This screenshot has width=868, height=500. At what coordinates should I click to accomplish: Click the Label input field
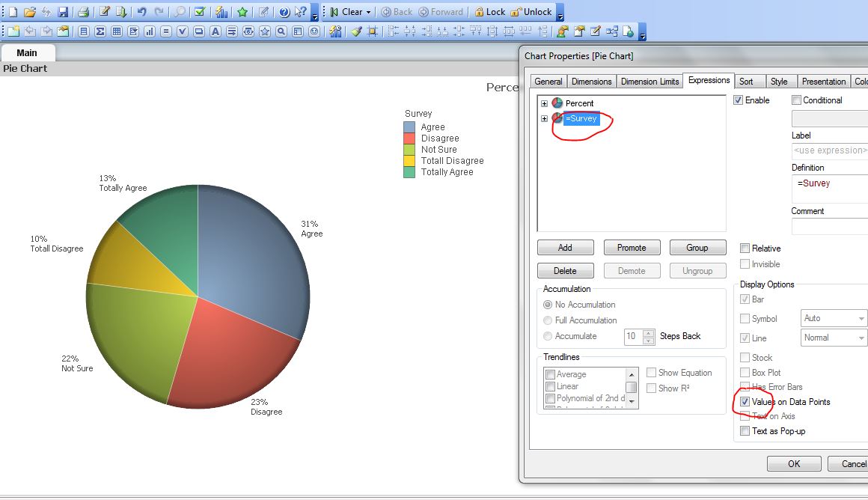click(830, 150)
